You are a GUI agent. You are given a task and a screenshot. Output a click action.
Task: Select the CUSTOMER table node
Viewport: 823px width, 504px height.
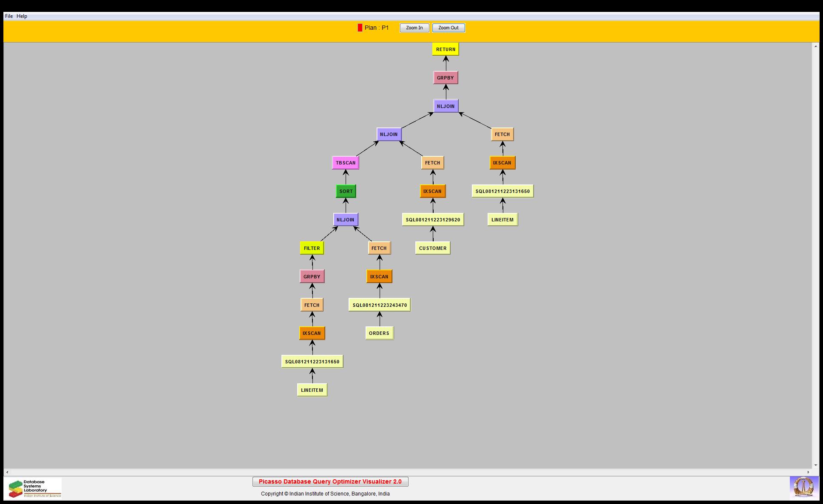pos(432,248)
